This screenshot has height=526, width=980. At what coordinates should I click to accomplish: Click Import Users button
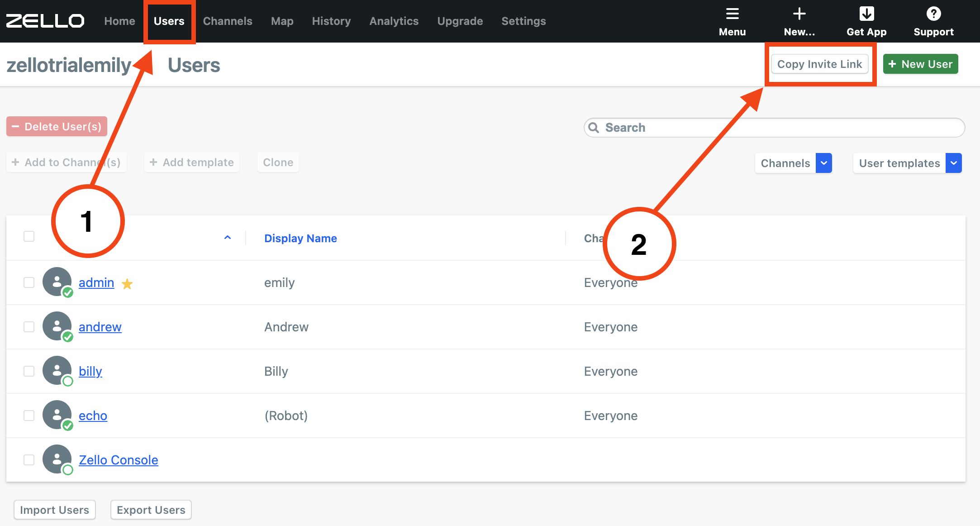(x=55, y=510)
